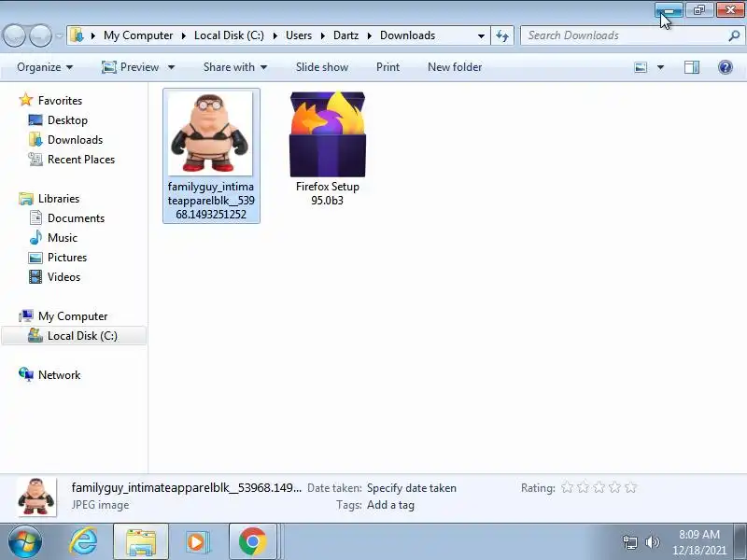Open the Videos library
The height and width of the screenshot is (560, 747).
point(63,276)
